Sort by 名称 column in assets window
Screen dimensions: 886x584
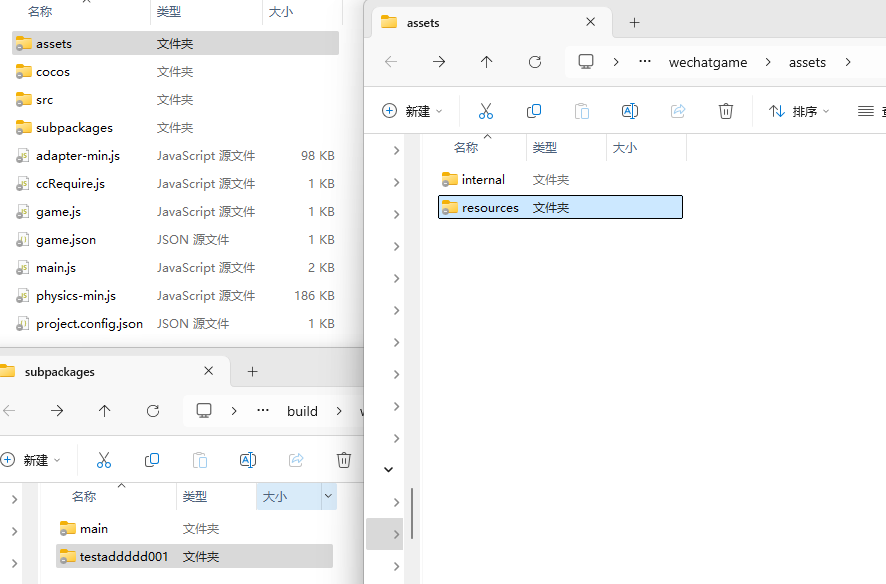point(466,147)
